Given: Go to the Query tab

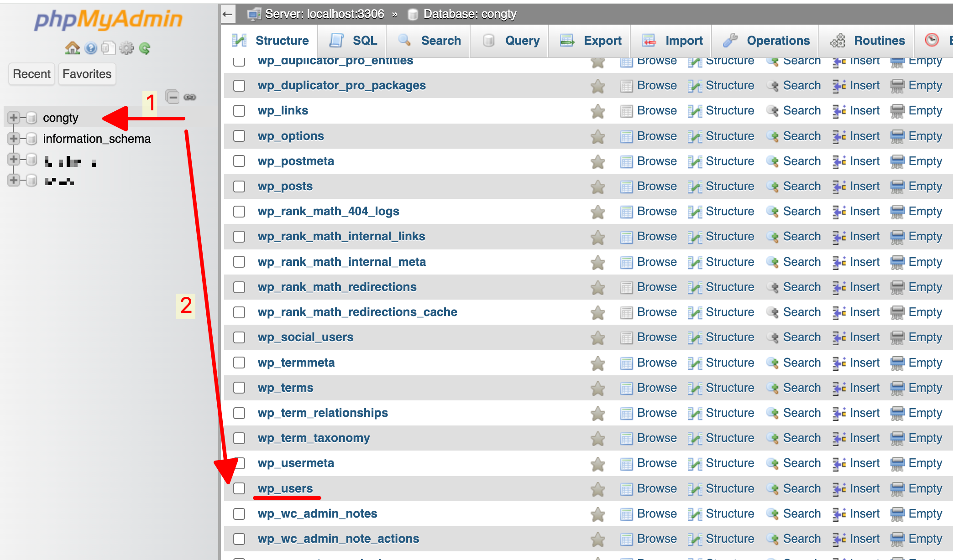Looking at the screenshot, I should point(510,41).
